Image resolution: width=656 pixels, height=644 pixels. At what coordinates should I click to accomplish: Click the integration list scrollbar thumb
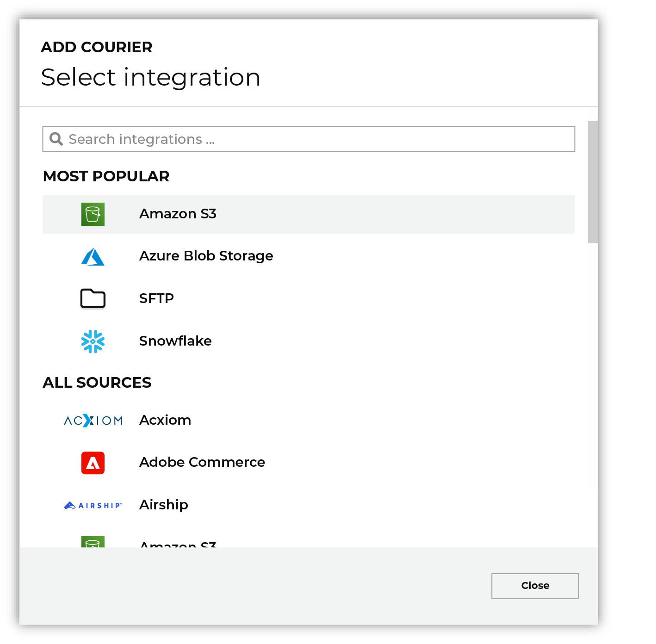(593, 182)
